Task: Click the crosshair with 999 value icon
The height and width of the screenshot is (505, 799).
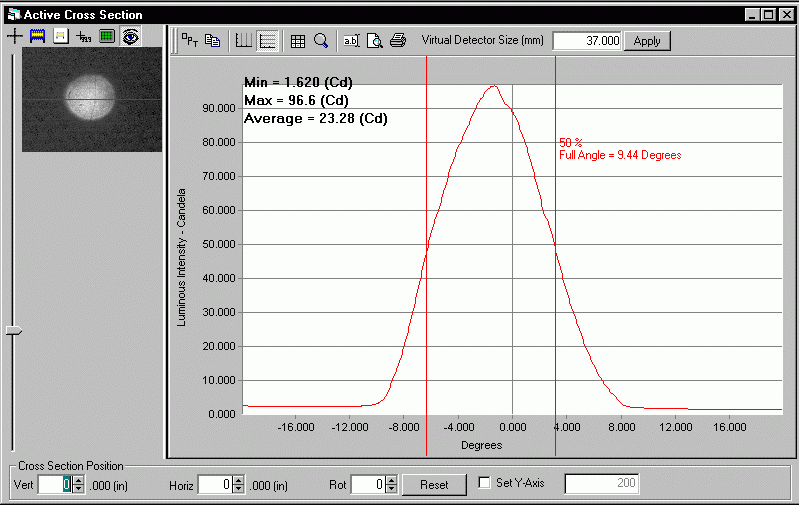Action: coord(84,37)
